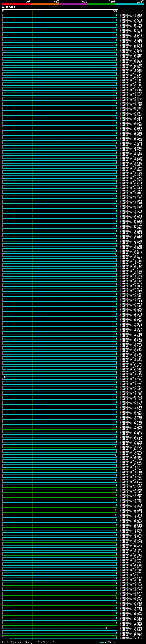Select the UniRef100_B9SED8 label
The width and height of the screenshot is (146, 644).
pos(131,63)
